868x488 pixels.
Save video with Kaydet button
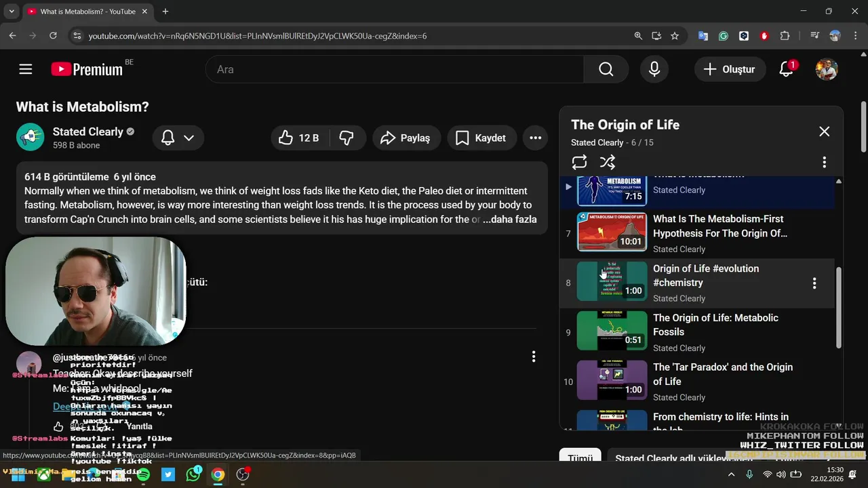(481, 138)
